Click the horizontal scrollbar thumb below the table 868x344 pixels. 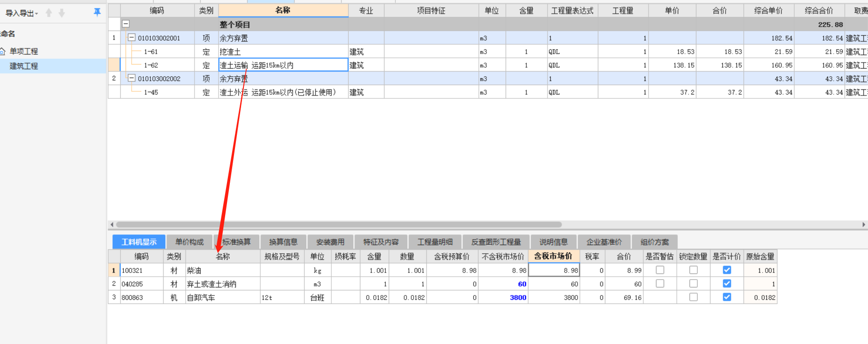[x=339, y=224]
